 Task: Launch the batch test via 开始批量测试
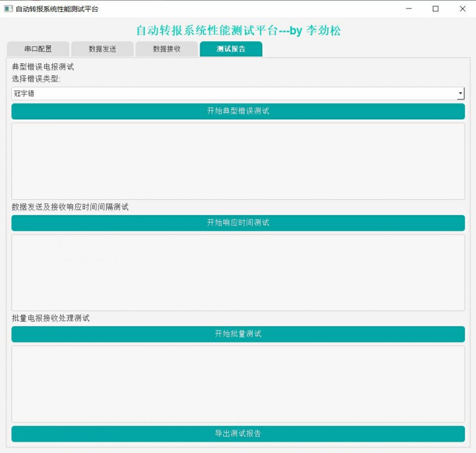pyautogui.click(x=238, y=334)
